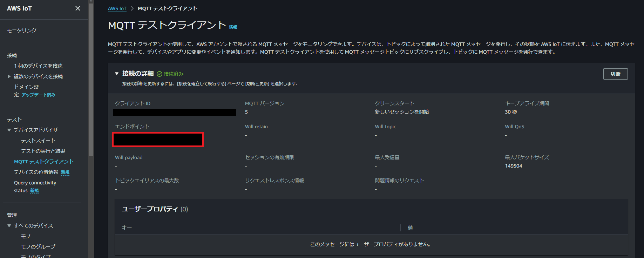
Task: Click the 値 column header
Action: click(x=410, y=228)
